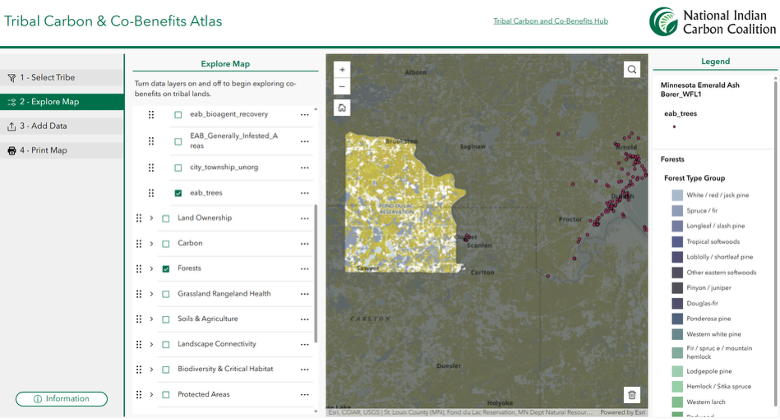Open options menu for eab_trees layer

point(304,193)
